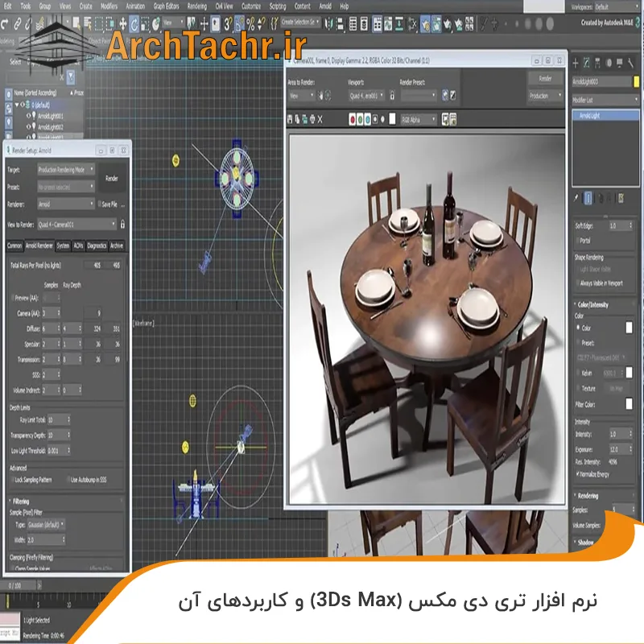This screenshot has height=644, width=644.
Task: Open the Rendered Frame Window toolbar icon
Action: pyautogui.click(x=436, y=24)
